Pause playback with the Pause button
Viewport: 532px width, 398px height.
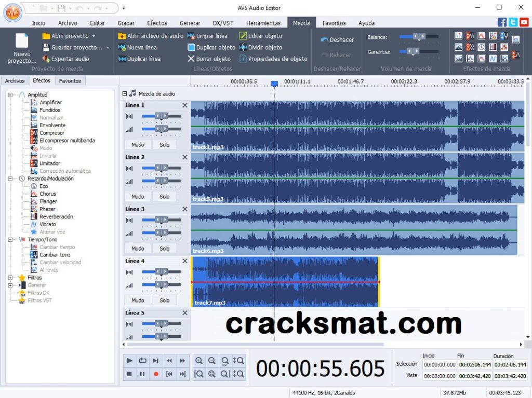coord(142,374)
